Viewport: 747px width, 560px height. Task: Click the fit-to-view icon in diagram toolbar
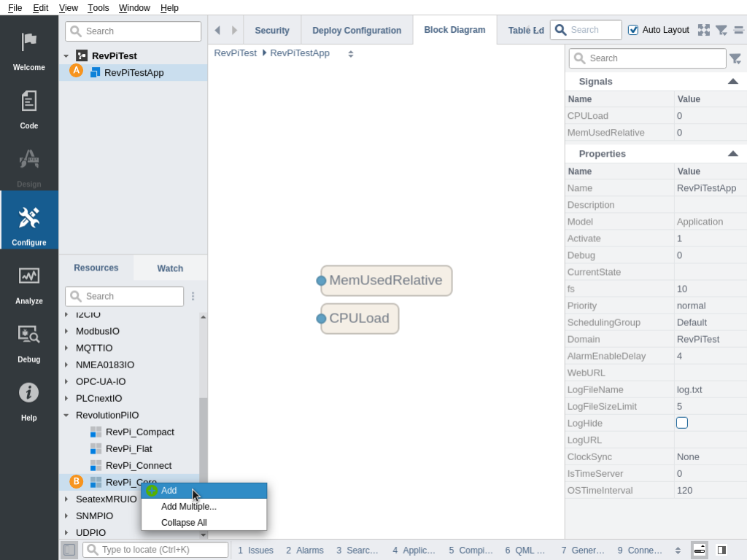pos(703,30)
